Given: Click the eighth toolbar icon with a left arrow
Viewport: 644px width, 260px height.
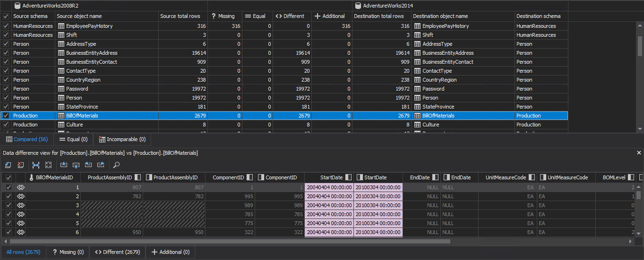Looking at the screenshot, I should (x=100, y=165).
